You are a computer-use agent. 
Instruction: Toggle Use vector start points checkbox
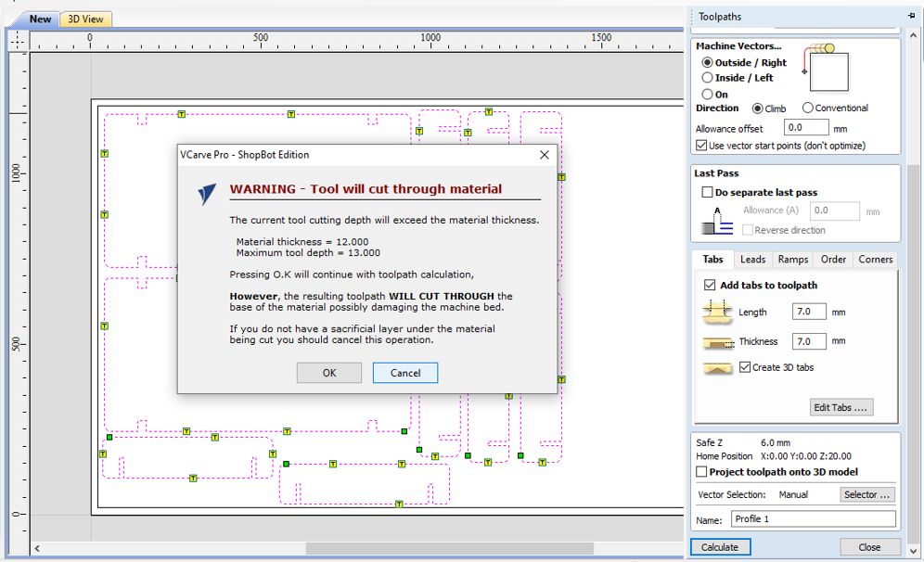pyautogui.click(x=701, y=146)
